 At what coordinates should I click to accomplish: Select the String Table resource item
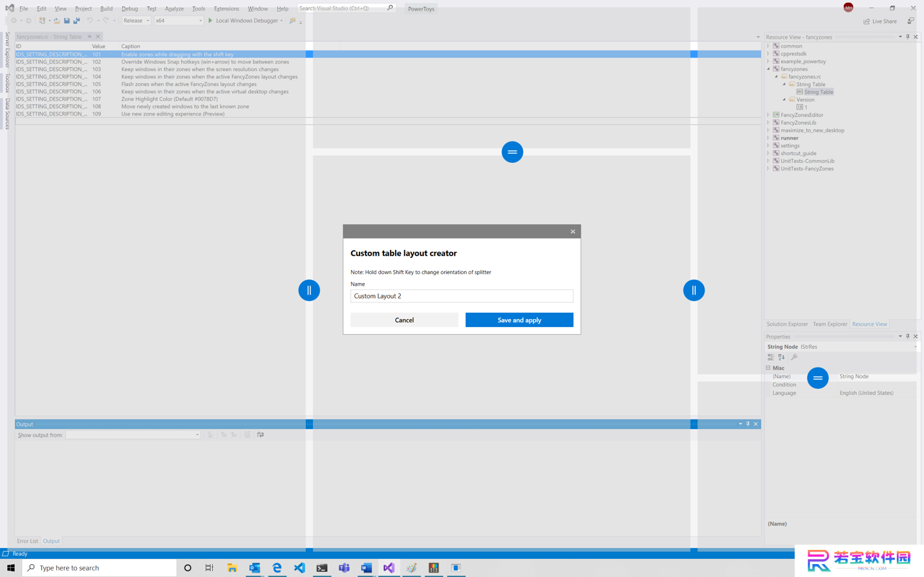[819, 92]
